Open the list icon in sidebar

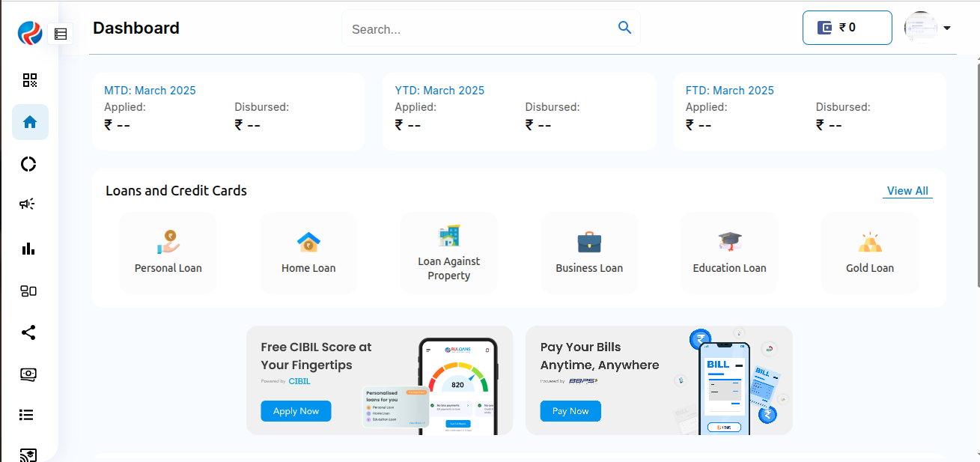[x=27, y=415]
